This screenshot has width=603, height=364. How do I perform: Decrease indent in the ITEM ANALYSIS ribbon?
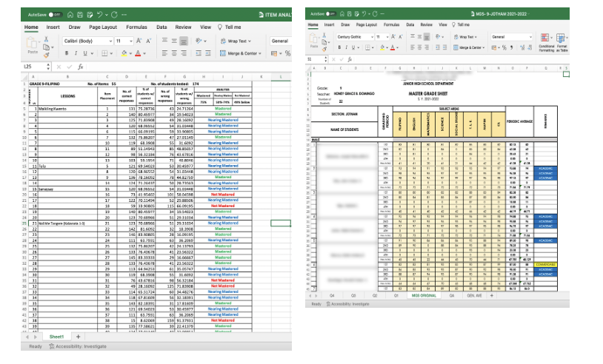(199, 53)
